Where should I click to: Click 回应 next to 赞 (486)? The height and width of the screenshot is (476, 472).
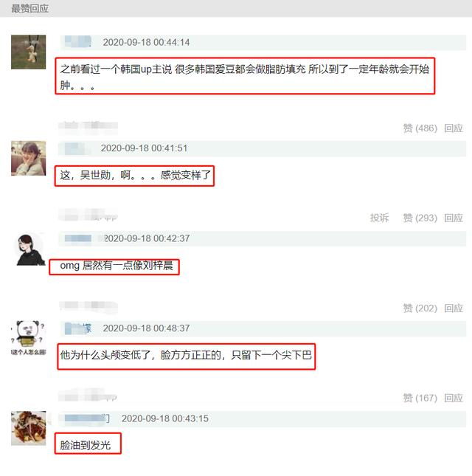tap(454, 128)
